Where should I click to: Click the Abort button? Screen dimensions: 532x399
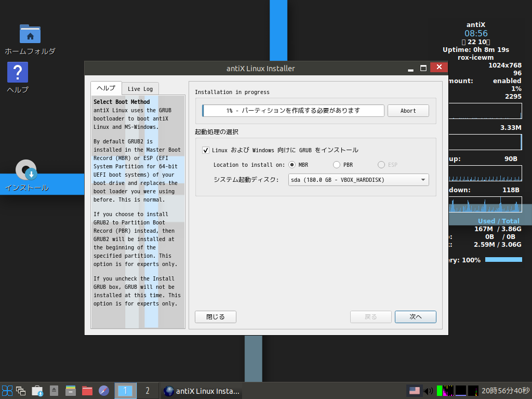click(x=408, y=111)
